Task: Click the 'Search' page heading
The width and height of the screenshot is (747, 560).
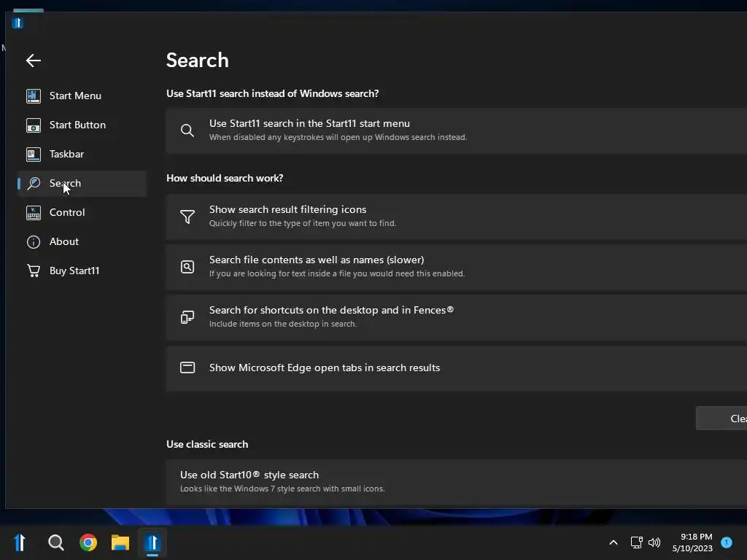Action: point(197,61)
